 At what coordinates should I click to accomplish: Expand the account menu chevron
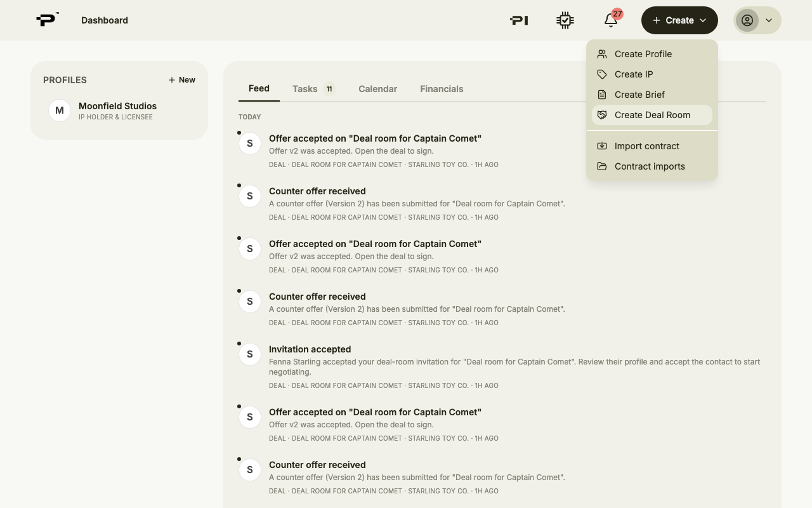click(x=769, y=20)
